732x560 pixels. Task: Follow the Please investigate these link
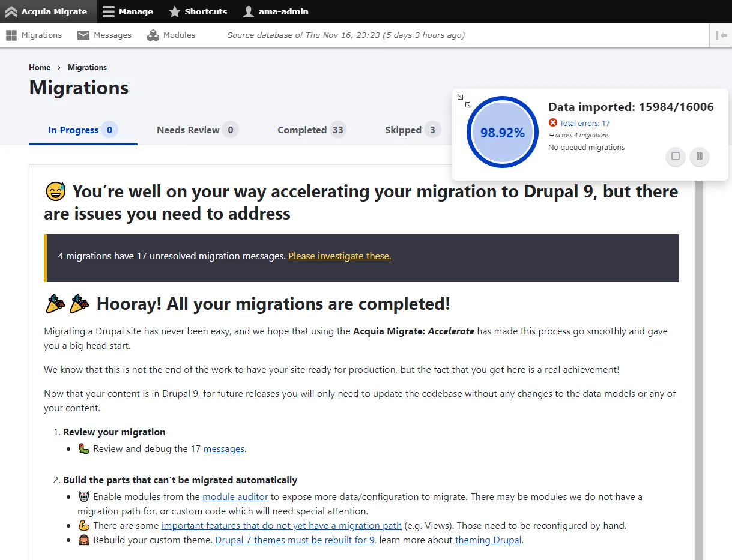(339, 256)
